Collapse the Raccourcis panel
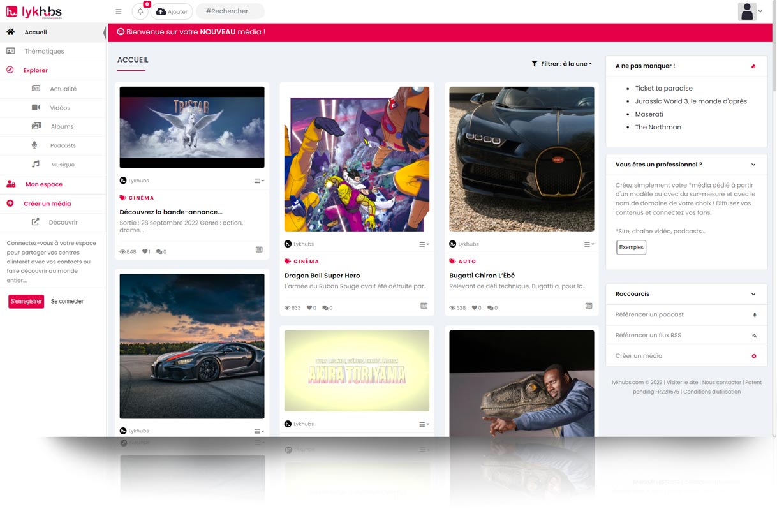 (753, 294)
